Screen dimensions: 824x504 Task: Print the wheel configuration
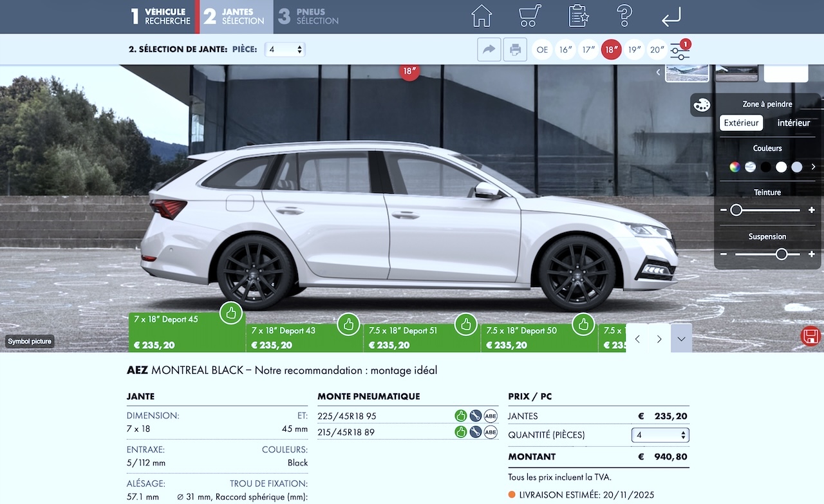(514, 50)
